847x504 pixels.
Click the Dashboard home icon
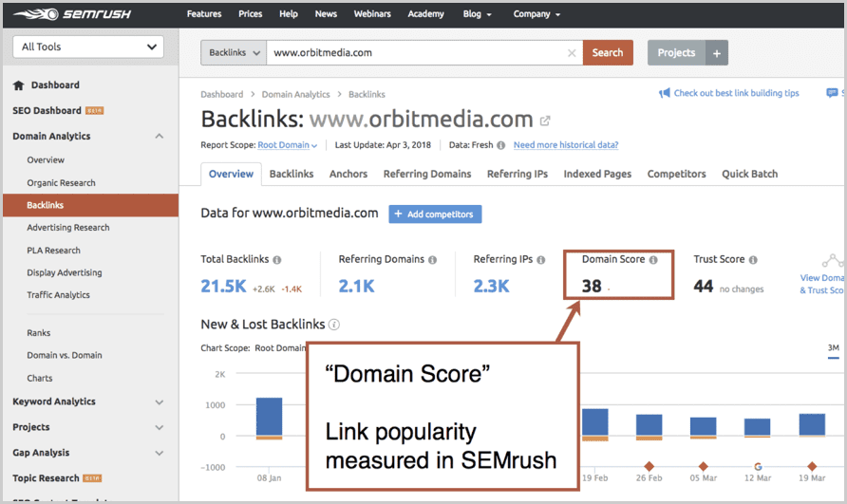point(19,85)
